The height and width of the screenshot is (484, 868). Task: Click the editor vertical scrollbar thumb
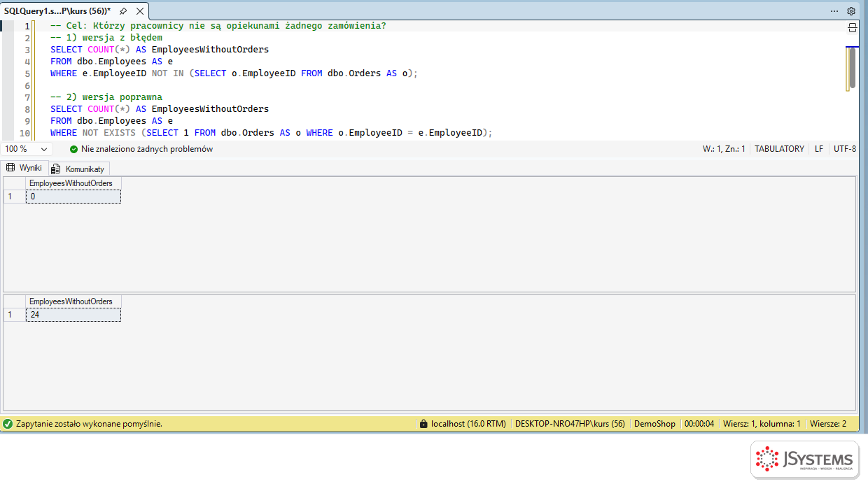click(852, 66)
